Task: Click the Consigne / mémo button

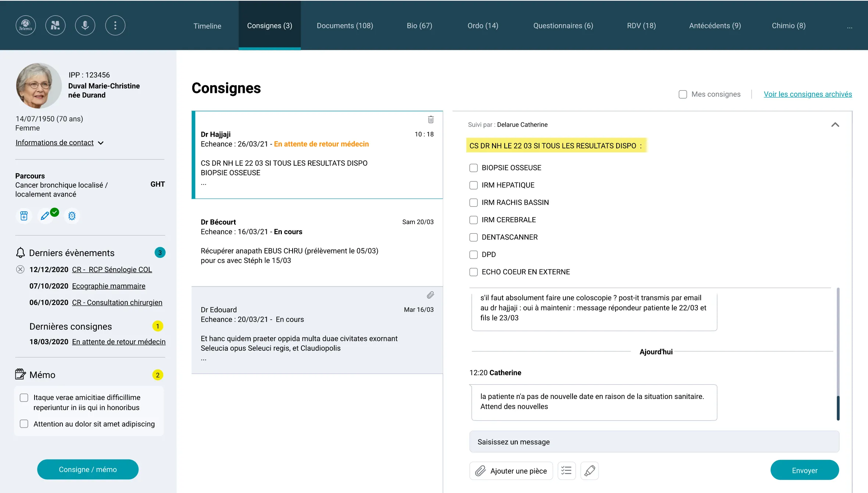Action: [x=88, y=469]
